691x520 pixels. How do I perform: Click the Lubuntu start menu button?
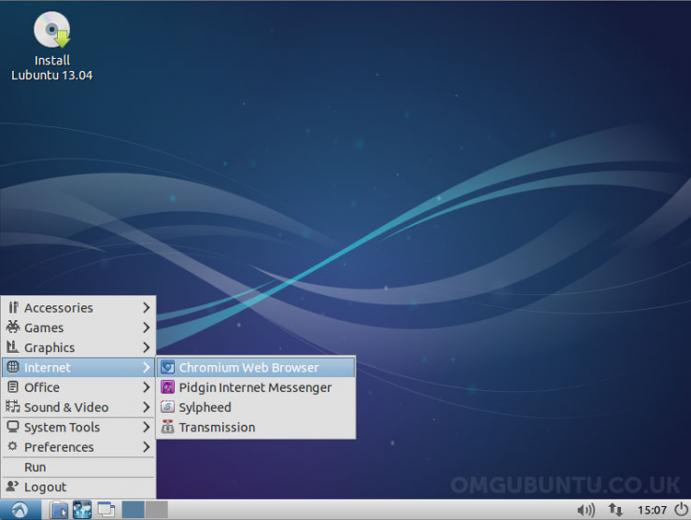[20, 510]
